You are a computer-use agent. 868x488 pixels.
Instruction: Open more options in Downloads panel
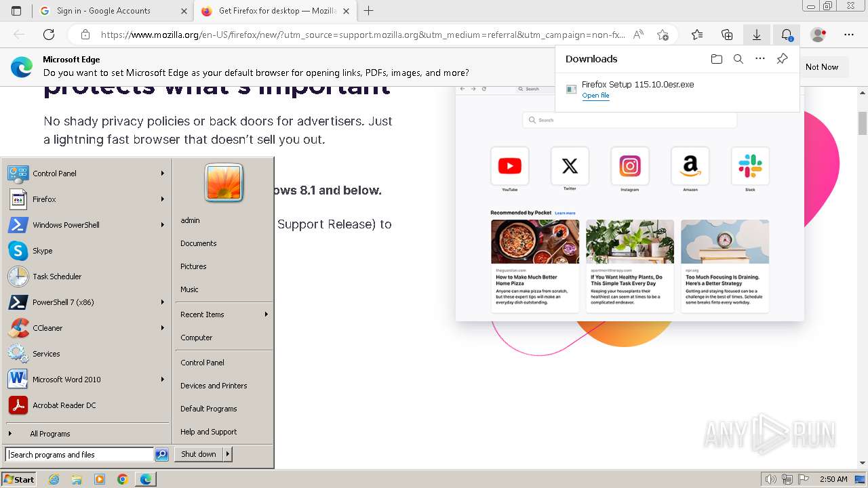click(x=760, y=59)
